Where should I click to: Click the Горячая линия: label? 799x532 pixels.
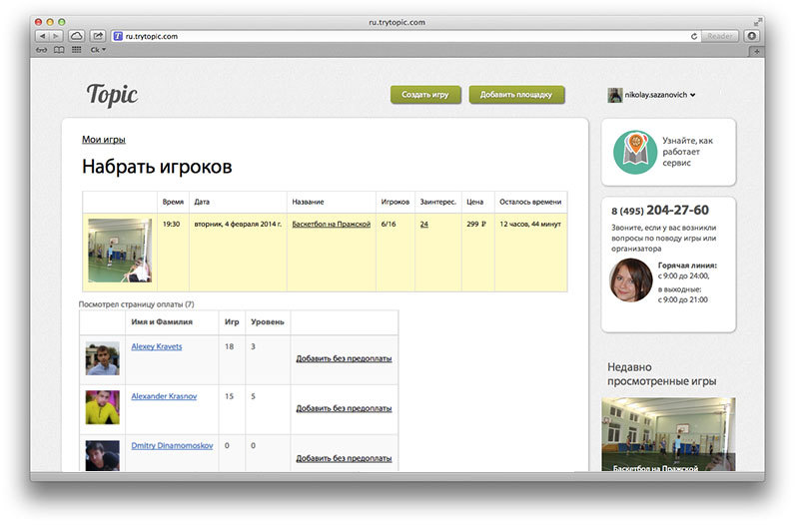click(687, 266)
